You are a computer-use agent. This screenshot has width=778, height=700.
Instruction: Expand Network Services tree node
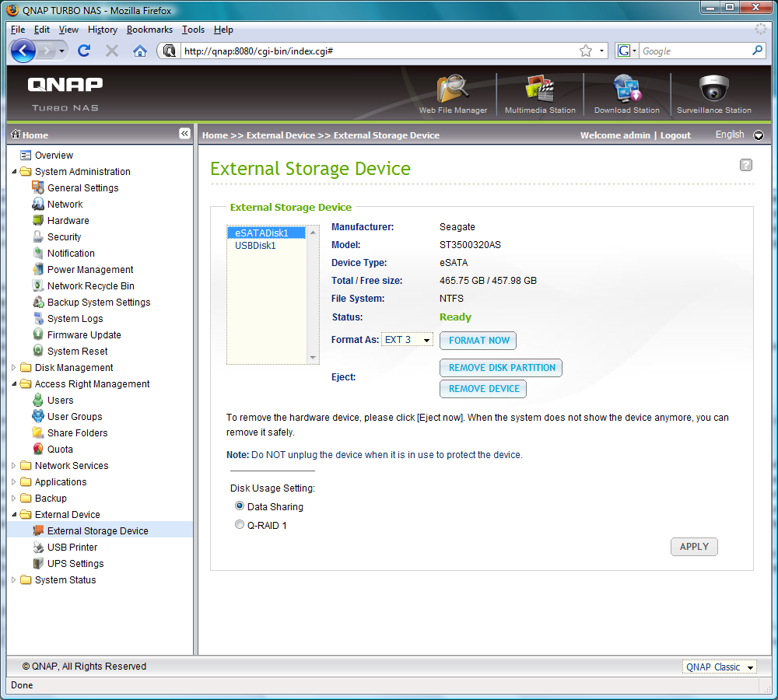14,466
